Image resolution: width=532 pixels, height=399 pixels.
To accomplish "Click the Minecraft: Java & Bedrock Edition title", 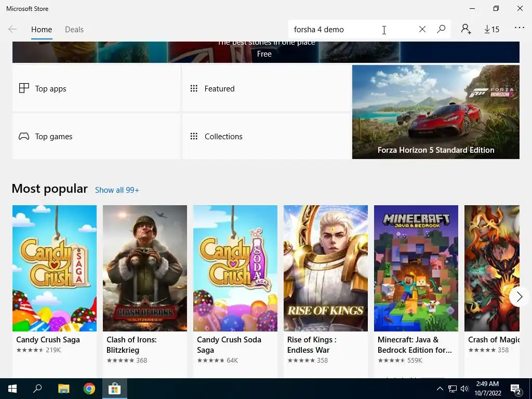I will [x=415, y=345].
